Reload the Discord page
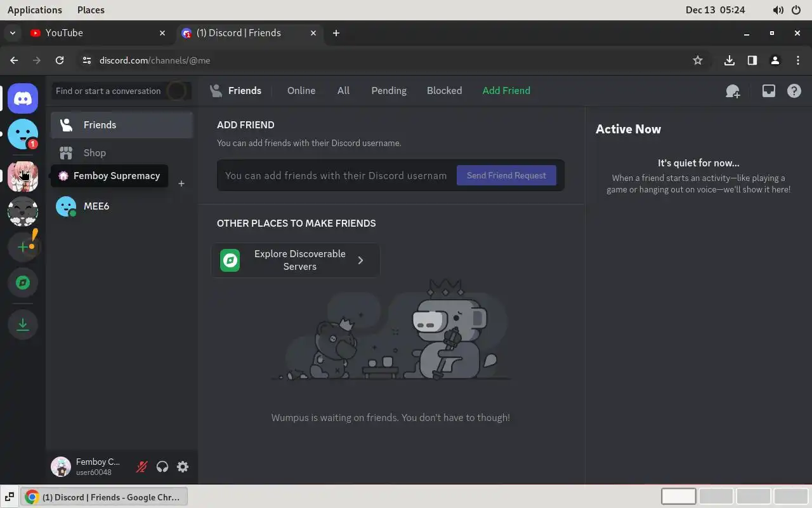 pos(60,60)
